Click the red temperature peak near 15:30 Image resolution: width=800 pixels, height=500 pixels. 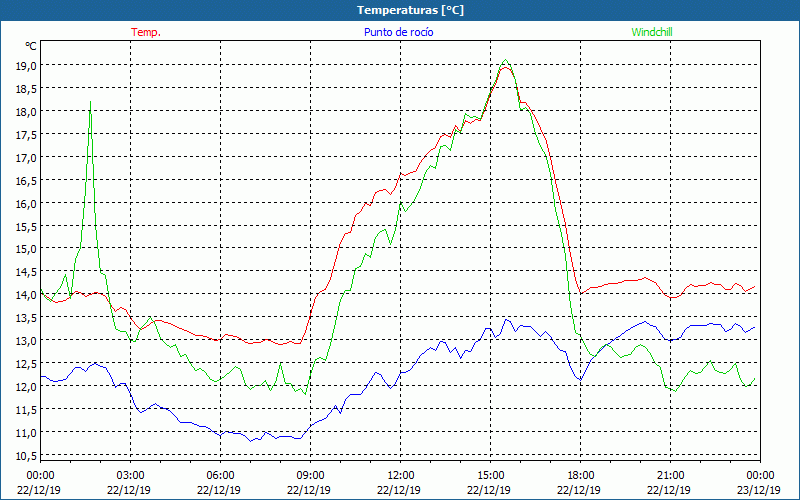click(x=505, y=67)
